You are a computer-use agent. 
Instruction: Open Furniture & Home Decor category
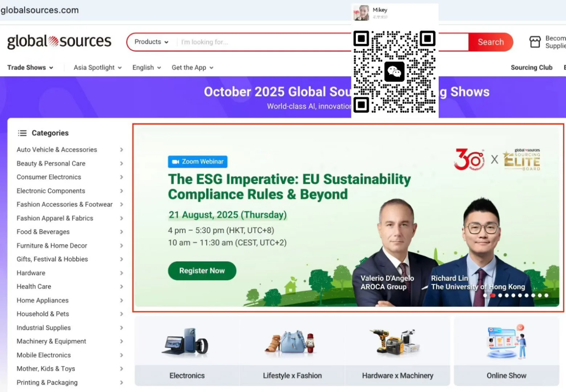click(x=52, y=245)
